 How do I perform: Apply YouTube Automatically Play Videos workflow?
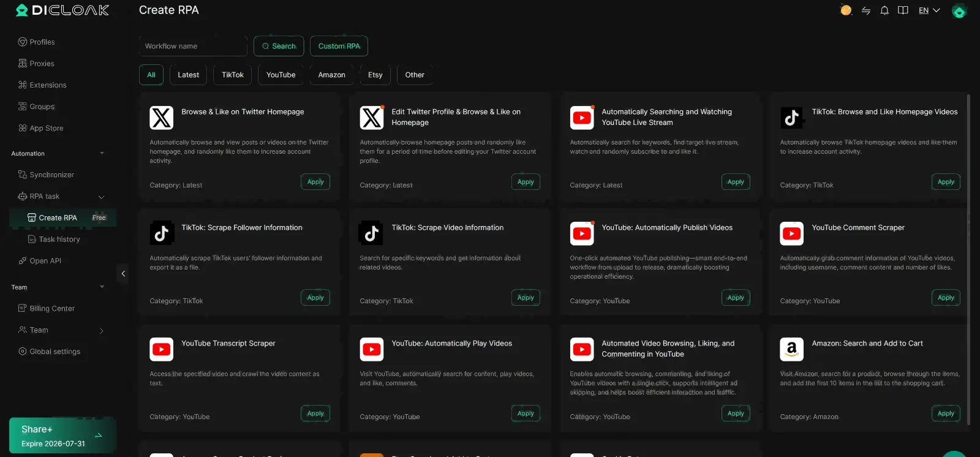point(526,414)
